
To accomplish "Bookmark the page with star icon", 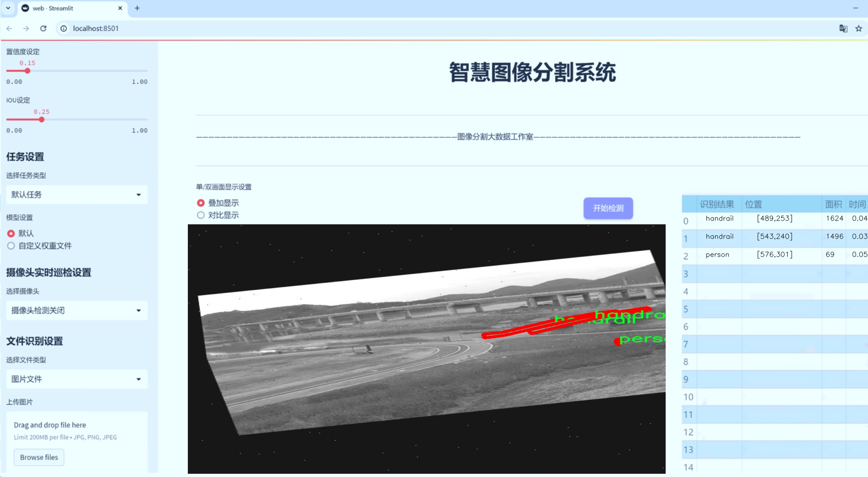I will pos(859,28).
